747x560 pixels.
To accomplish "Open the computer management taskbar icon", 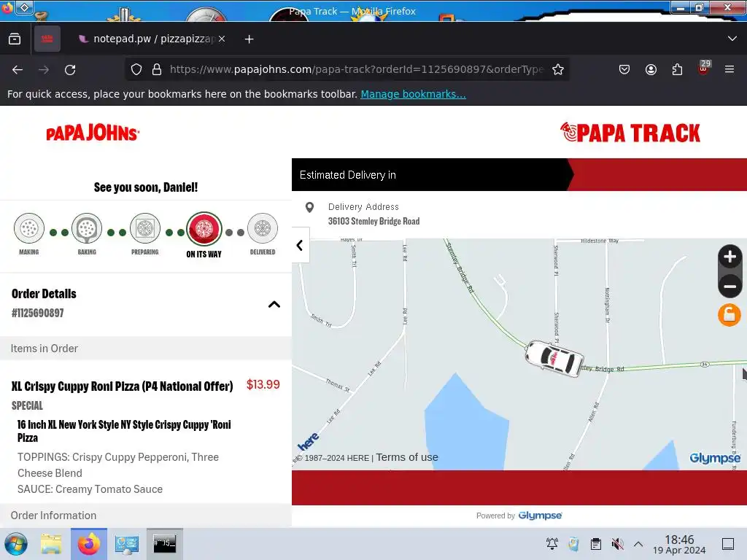I will (x=127, y=544).
